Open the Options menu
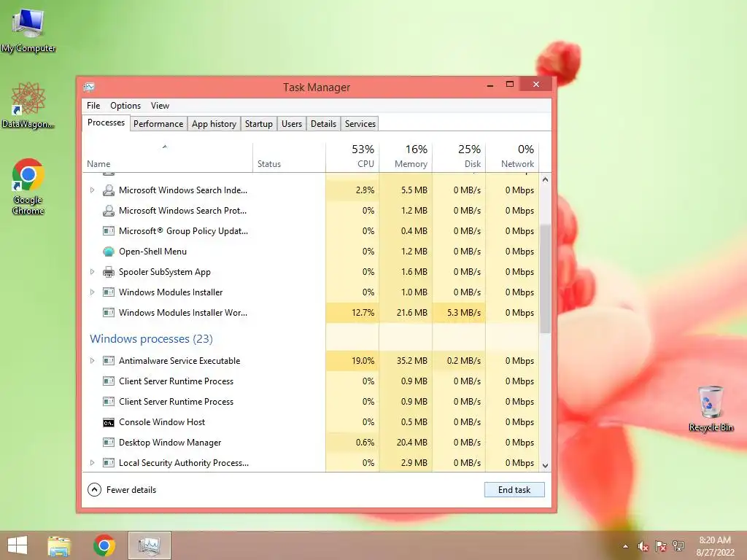747x560 pixels. click(125, 106)
